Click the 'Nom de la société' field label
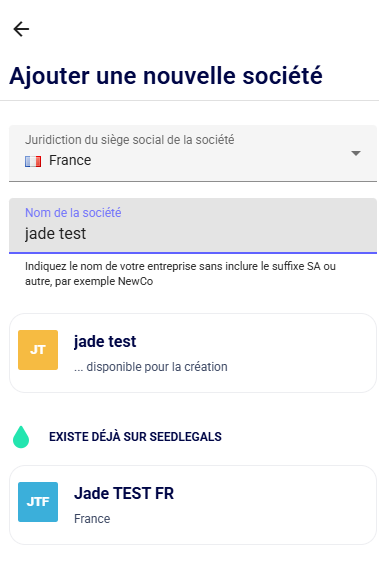Image resolution: width=379 pixels, height=570 pixels. click(73, 213)
